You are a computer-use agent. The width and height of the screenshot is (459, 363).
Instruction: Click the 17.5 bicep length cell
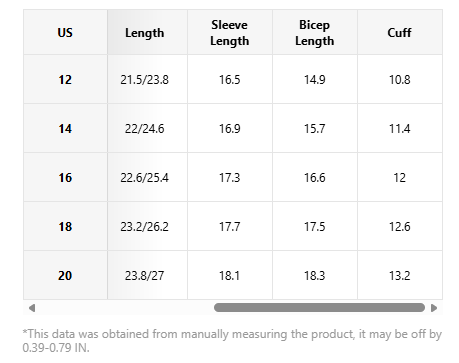pos(315,226)
